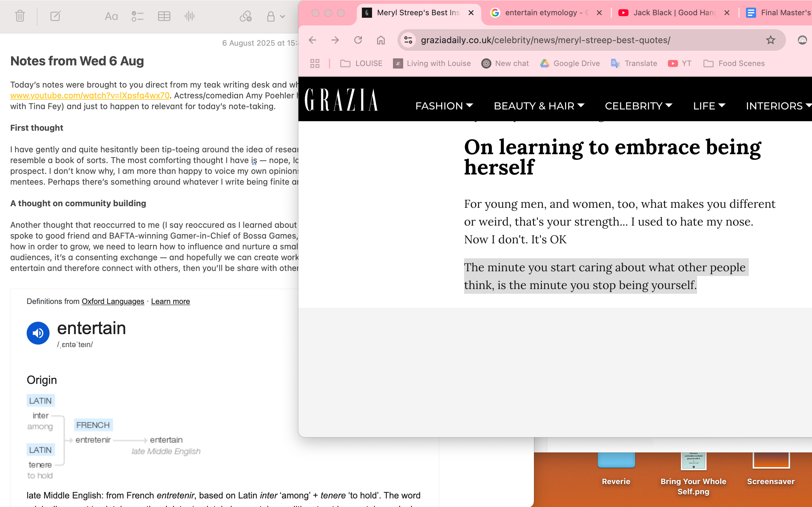Open the Food Scenes bookmark folder
812x507 pixels.
click(734, 63)
